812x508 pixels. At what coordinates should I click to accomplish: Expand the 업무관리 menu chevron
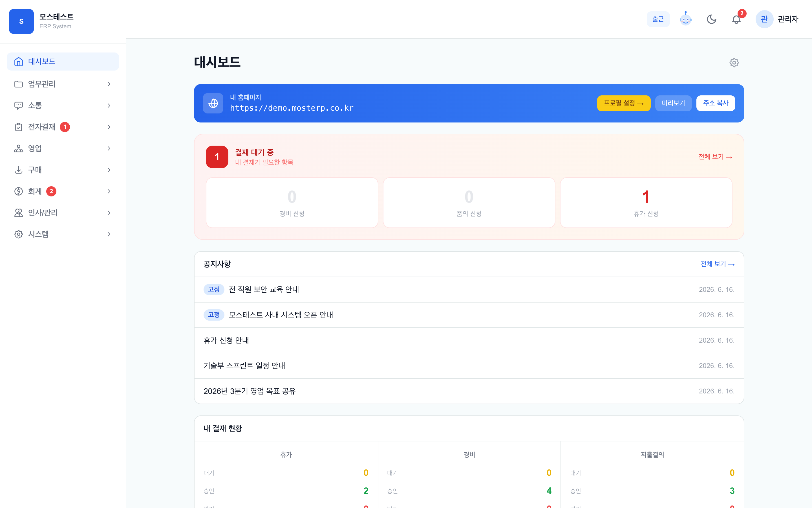coord(109,84)
